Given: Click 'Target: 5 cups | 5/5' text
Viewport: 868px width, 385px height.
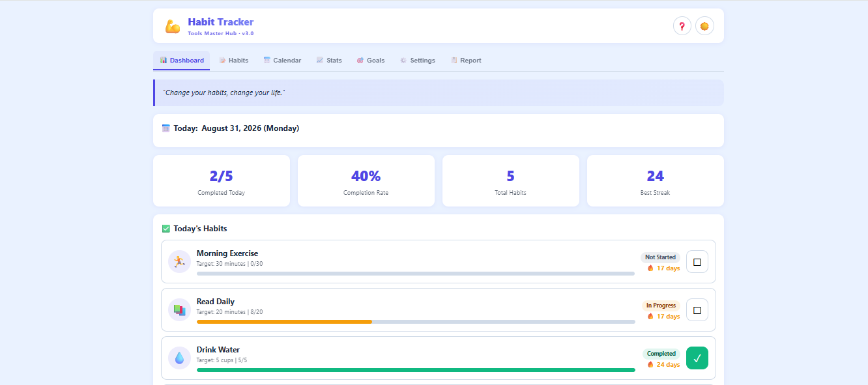Looking at the screenshot, I should 222,360.
